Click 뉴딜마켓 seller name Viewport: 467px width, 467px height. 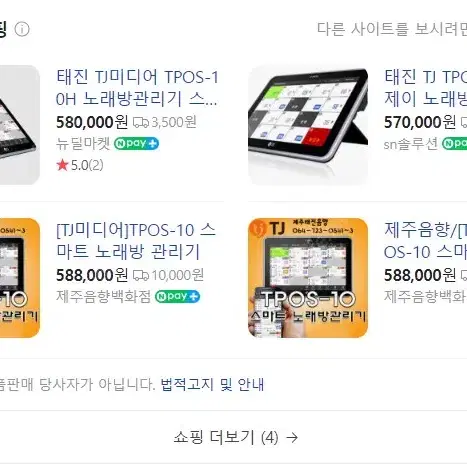83,144
